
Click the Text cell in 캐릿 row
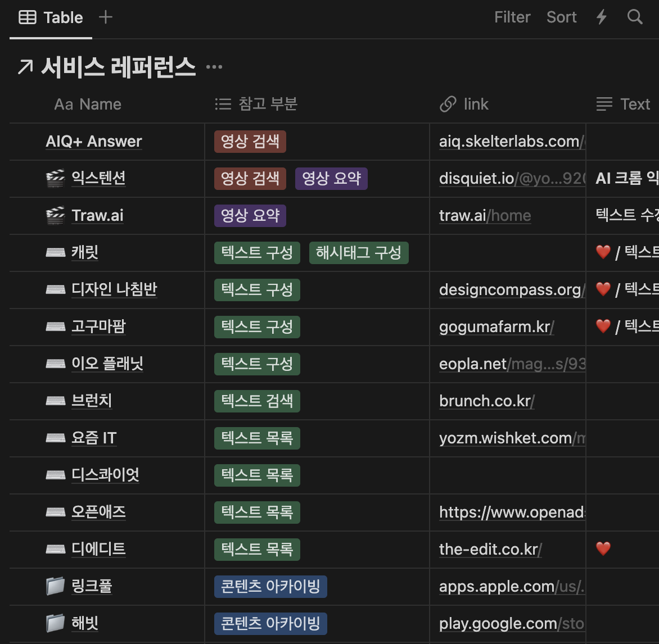(x=622, y=252)
